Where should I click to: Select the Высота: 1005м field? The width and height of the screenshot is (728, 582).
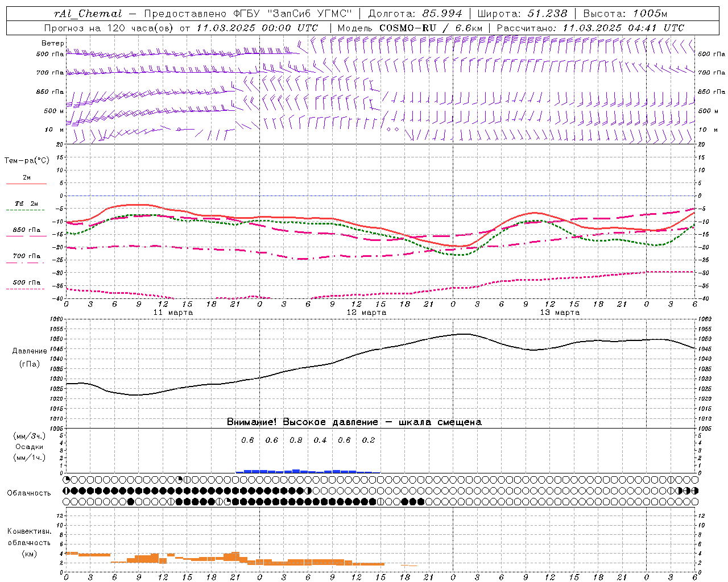[625, 14]
